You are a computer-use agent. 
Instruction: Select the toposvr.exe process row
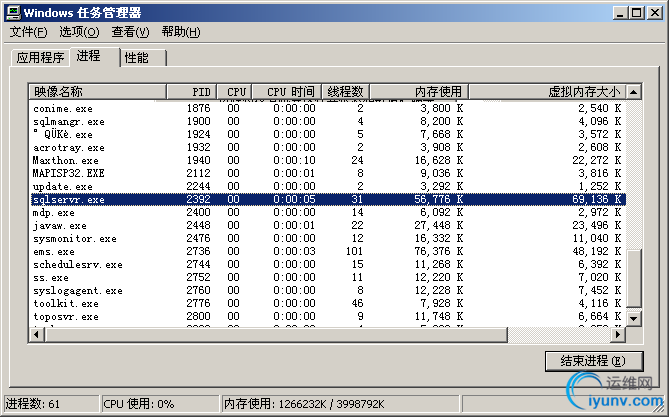click(x=328, y=316)
